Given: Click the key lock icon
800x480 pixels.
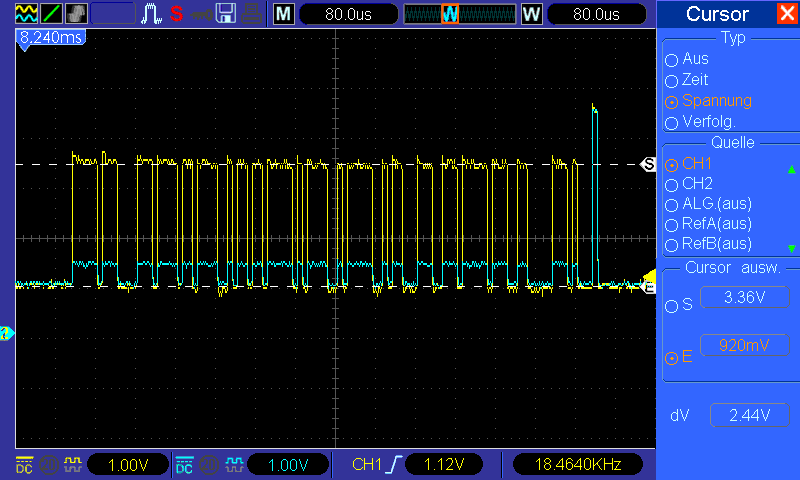Looking at the screenshot, I should (x=201, y=15).
